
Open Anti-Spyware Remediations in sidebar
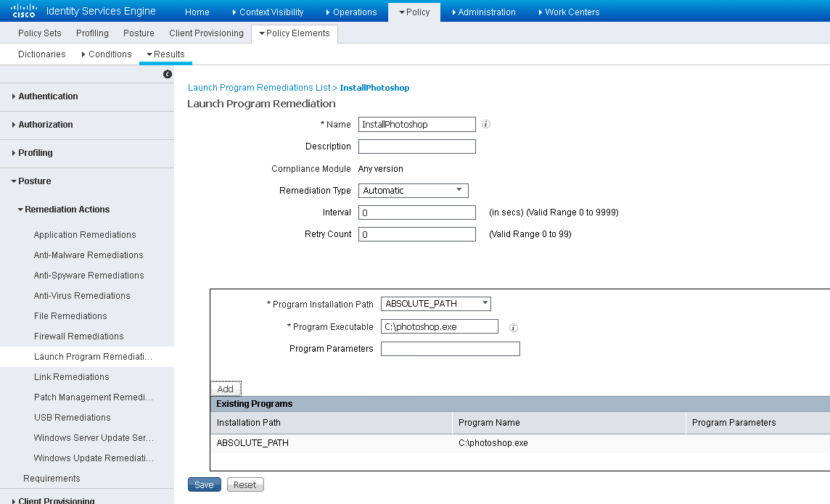point(89,276)
